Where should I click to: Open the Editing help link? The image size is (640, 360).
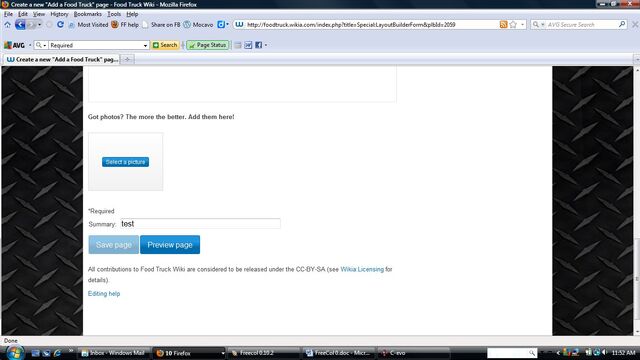tap(104, 293)
